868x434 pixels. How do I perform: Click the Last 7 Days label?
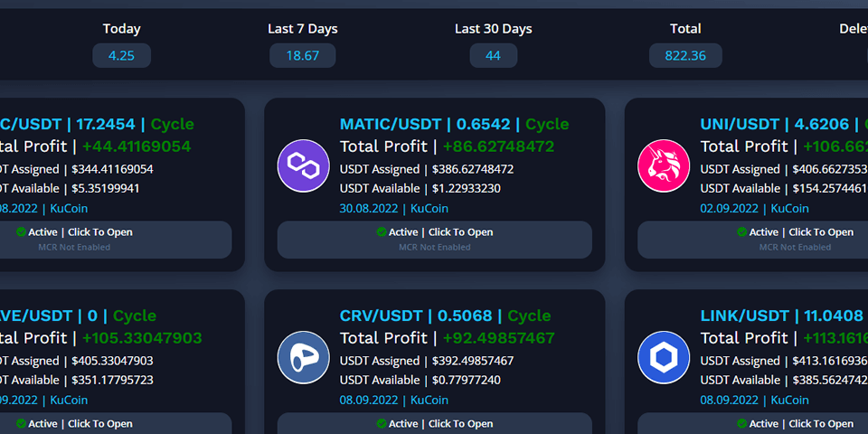(x=303, y=29)
